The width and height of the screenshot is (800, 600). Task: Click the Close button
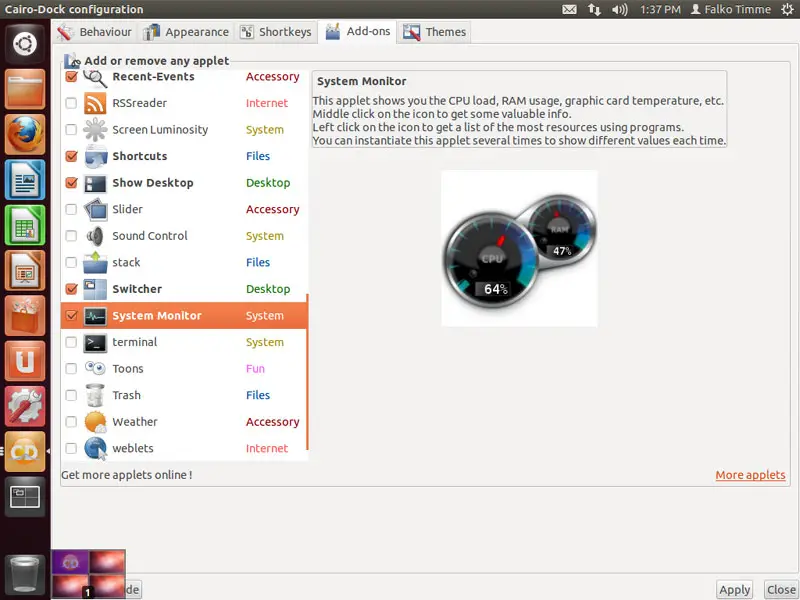pos(781,590)
